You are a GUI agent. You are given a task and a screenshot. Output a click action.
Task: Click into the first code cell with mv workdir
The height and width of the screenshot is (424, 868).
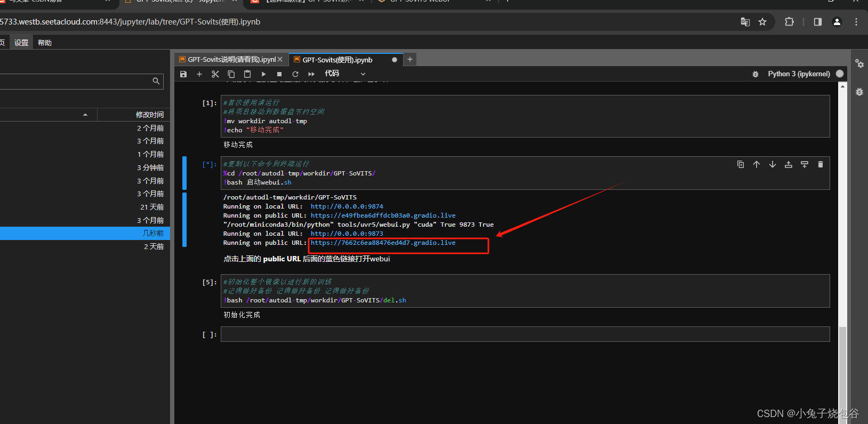(x=525, y=116)
